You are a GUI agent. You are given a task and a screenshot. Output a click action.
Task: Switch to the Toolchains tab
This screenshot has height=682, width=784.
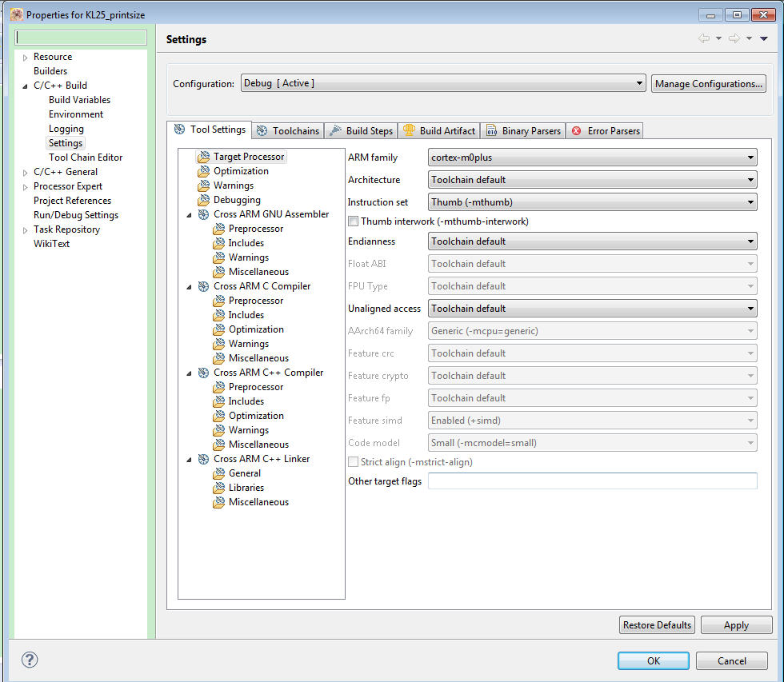(288, 131)
